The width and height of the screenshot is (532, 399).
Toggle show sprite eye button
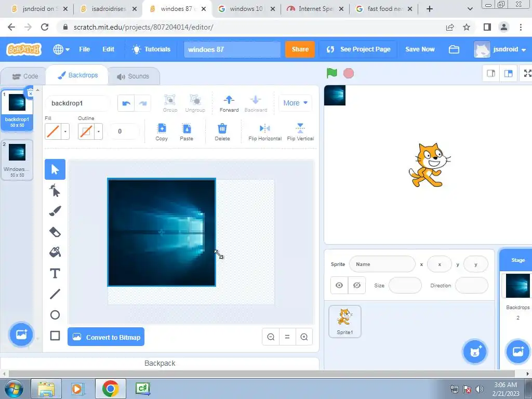(339, 285)
